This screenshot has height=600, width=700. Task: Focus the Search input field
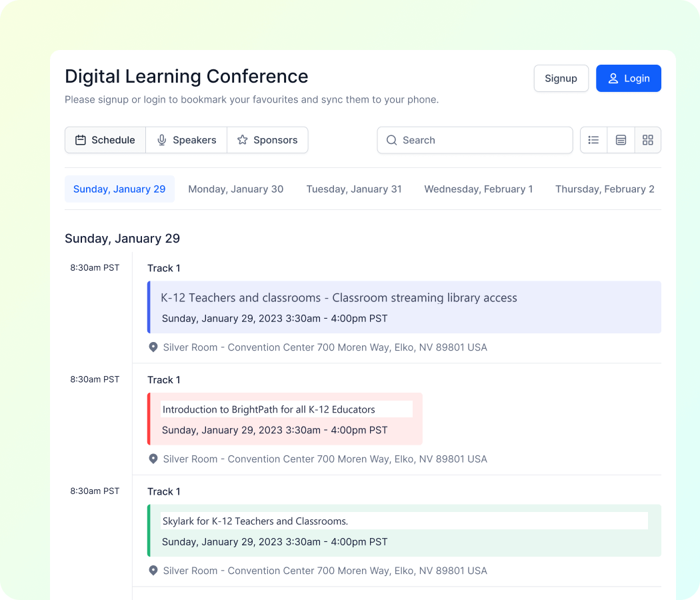[x=475, y=140]
